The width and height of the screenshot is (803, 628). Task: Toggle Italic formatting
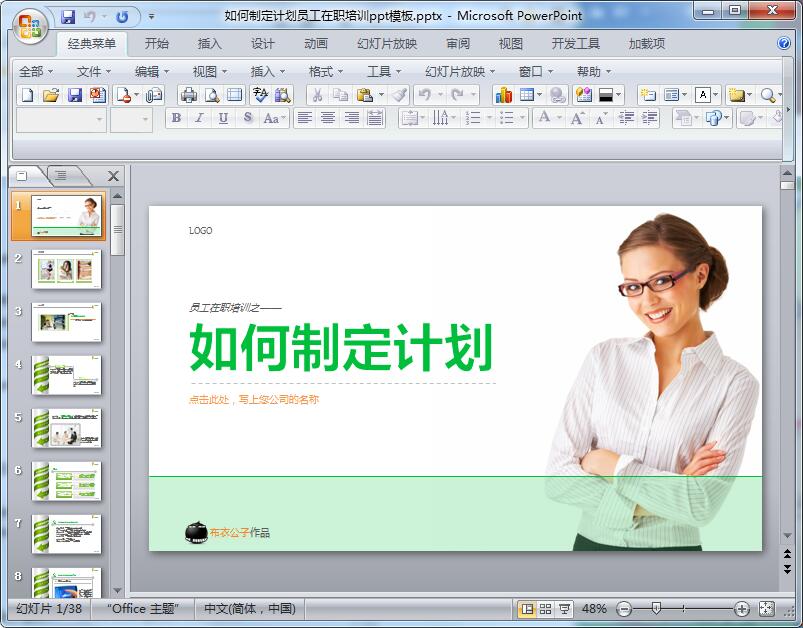199,118
